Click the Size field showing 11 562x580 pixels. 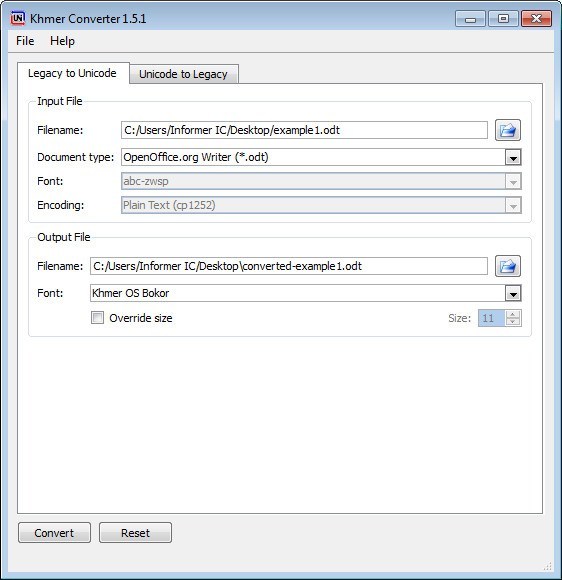492,318
